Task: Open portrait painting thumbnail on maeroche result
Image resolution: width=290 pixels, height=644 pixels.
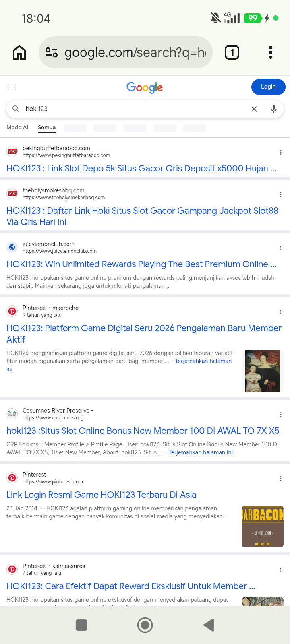Action: pos(263,371)
